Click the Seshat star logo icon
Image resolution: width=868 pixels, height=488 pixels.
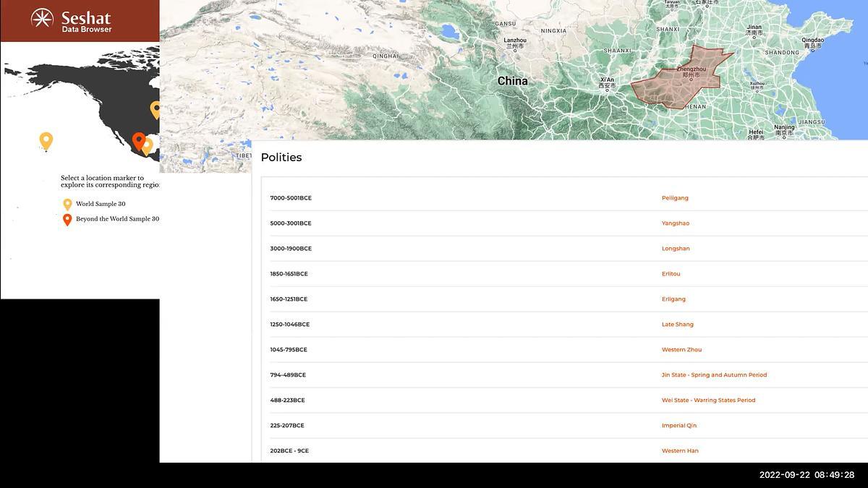42,18
